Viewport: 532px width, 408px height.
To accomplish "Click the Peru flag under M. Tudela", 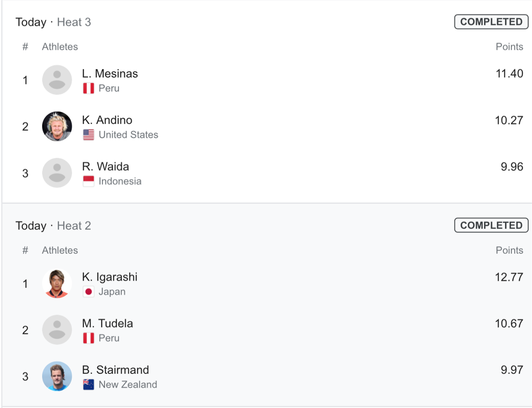I will [x=88, y=338].
